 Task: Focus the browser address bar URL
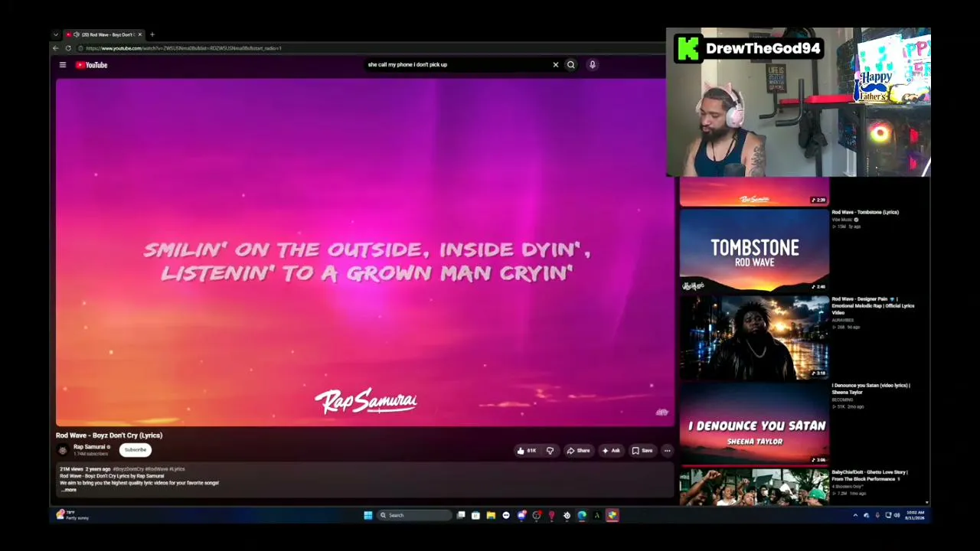[184, 48]
